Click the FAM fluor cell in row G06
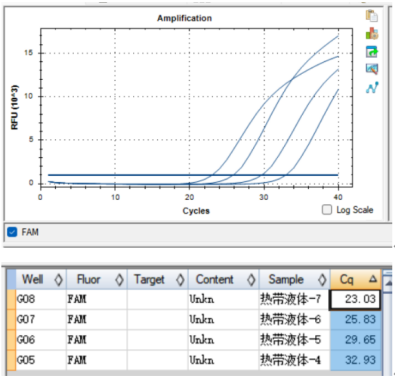Viewport: 396px width, 378px height. (x=96, y=340)
